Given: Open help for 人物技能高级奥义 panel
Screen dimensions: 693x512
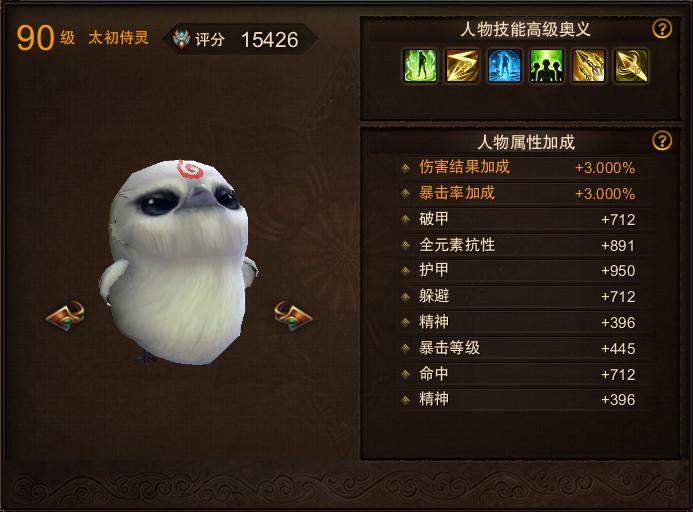Looking at the screenshot, I should pos(662,29).
